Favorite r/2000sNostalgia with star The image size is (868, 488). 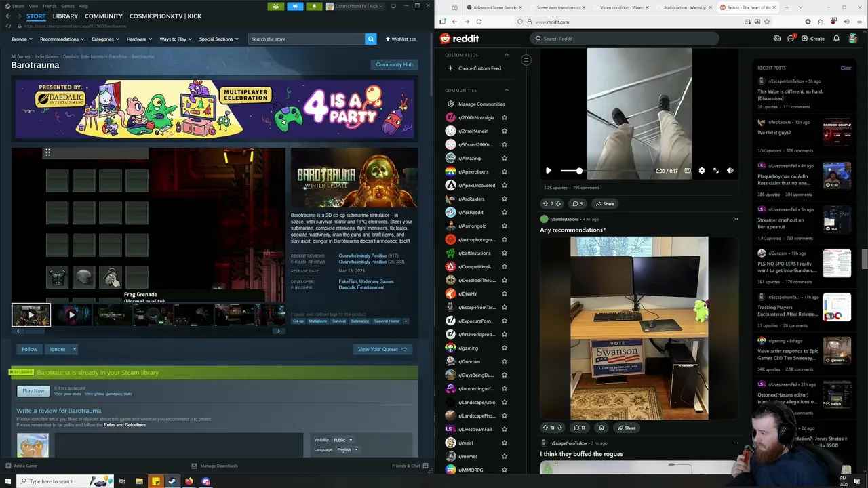pos(504,117)
